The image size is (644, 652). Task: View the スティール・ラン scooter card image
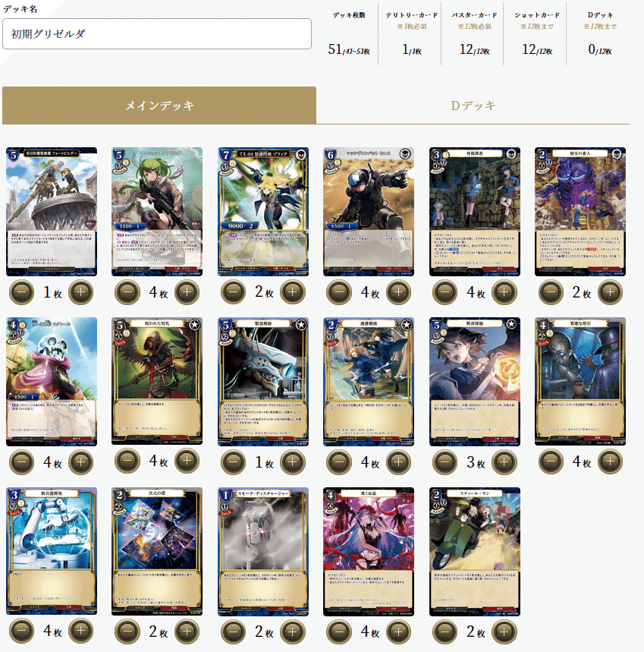[x=475, y=552]
